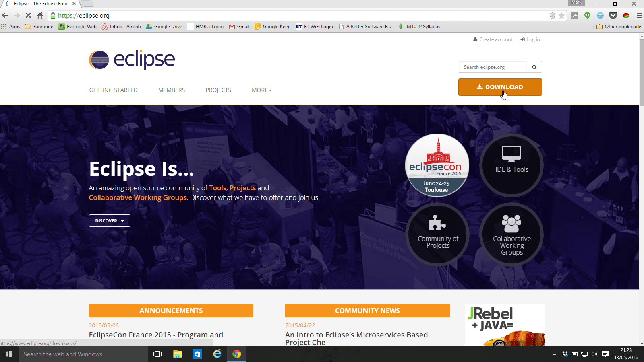Open File Explorer from taskbar
Viewport: 644px width, 362px height.
click(177, 354)
